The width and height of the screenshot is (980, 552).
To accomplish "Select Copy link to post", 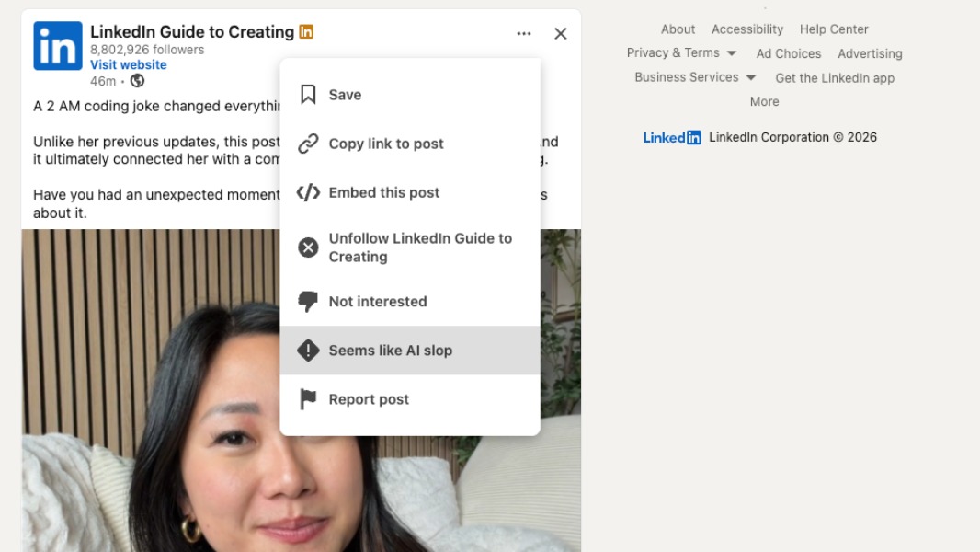I will (x=410, y=144).
